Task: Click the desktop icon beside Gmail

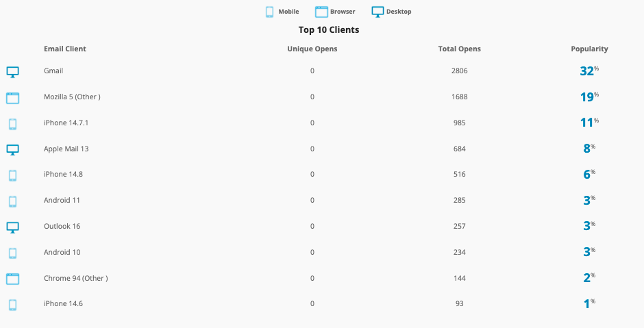Action: click(13, 73)
